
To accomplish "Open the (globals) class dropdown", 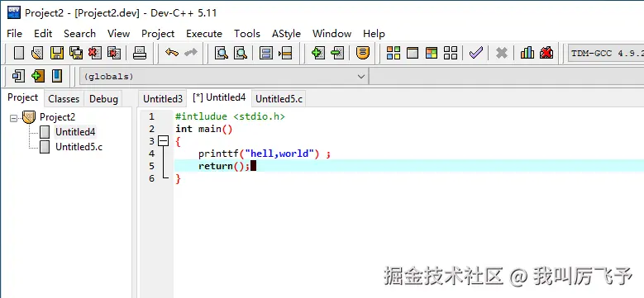I will [224, 76].
